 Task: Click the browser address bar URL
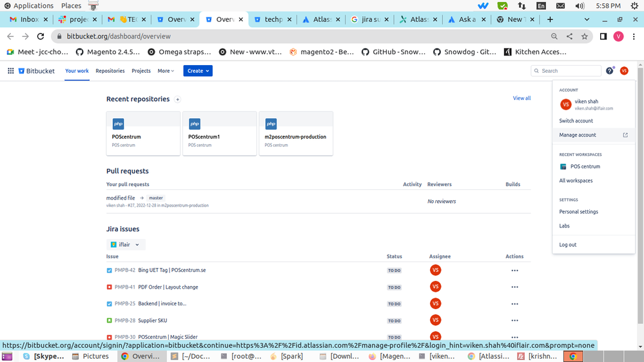119,36
